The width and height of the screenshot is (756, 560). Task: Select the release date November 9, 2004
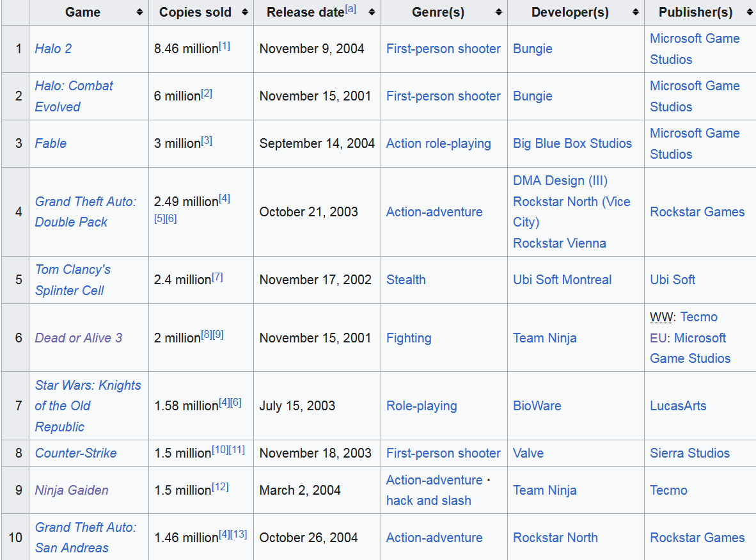coord(312,49)
